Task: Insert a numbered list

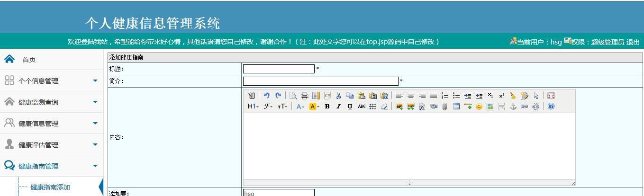Action: point(445,95)
